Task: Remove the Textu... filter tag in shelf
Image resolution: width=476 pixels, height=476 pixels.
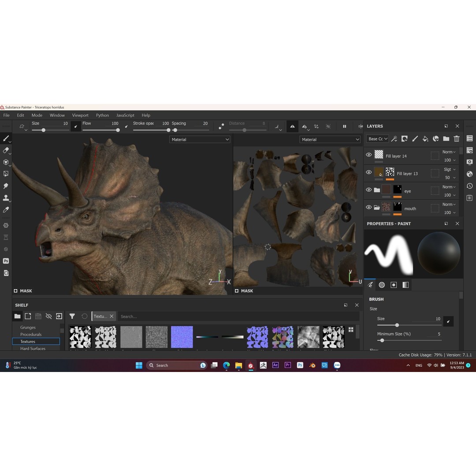Action: coord(112,316)
